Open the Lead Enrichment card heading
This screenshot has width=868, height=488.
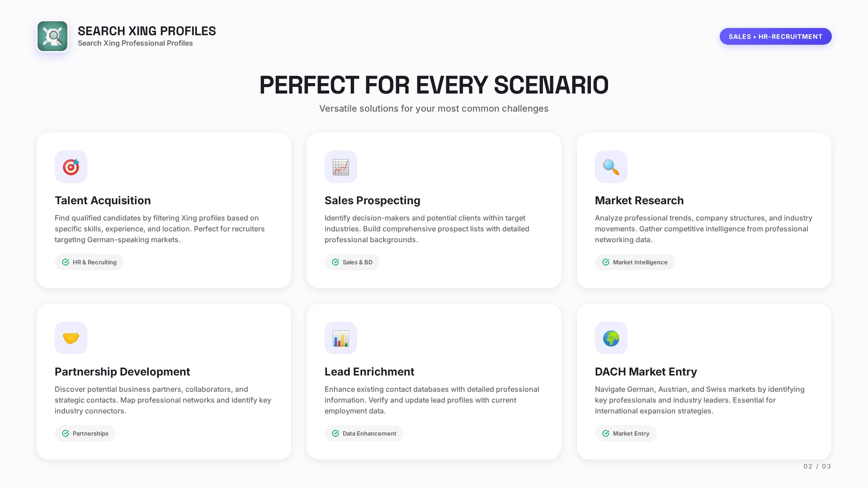pos(369,371)
